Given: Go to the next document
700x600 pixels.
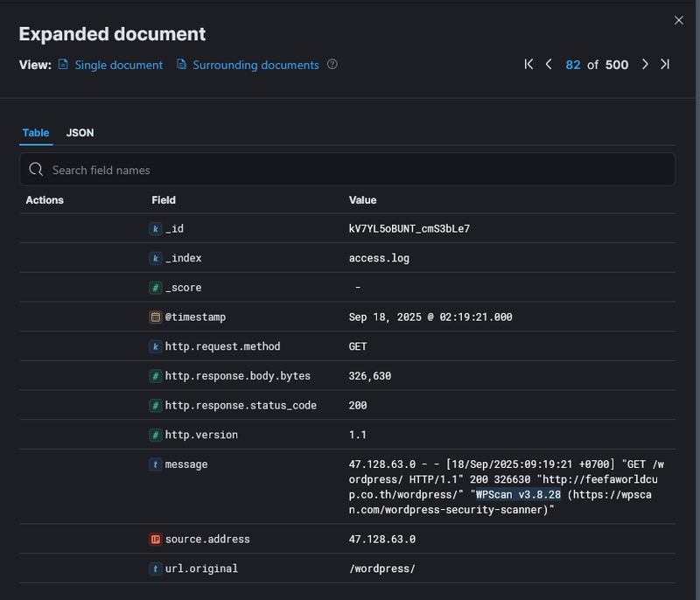Looking at the screenshot, I should (645, 65).
